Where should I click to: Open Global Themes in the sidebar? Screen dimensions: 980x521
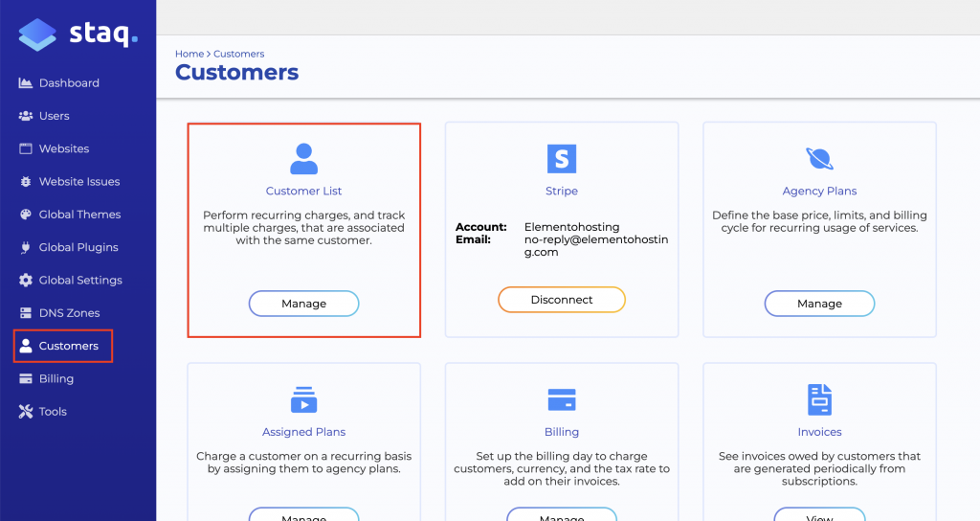coord(79,215)
